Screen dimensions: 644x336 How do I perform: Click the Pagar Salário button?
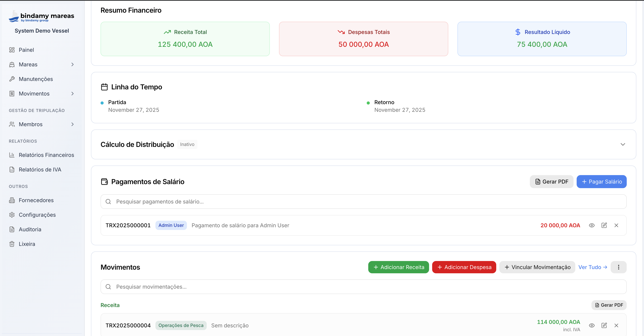pyautogui.click(x=602, y=182)
